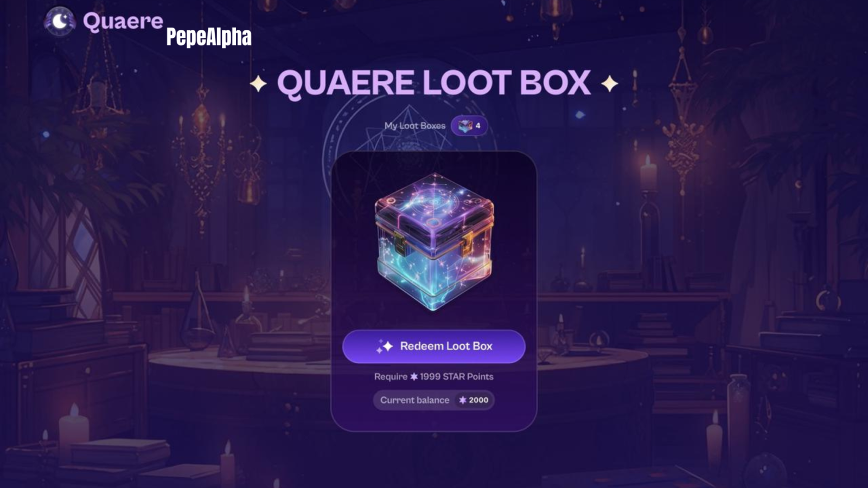Open the Quaere brand name link
This screenshot has width=868, height=488.
click(x=123, y=22)
